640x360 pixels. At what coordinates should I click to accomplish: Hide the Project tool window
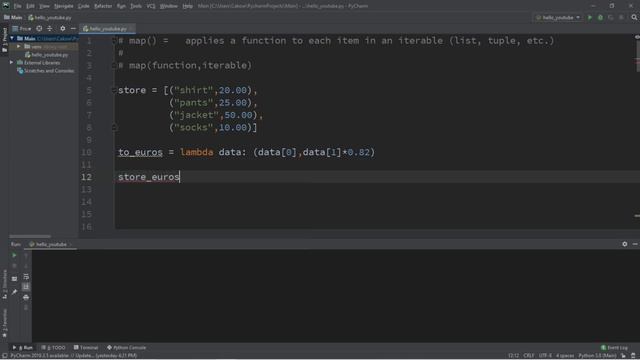pyautogui.click(x=73, y=29)
